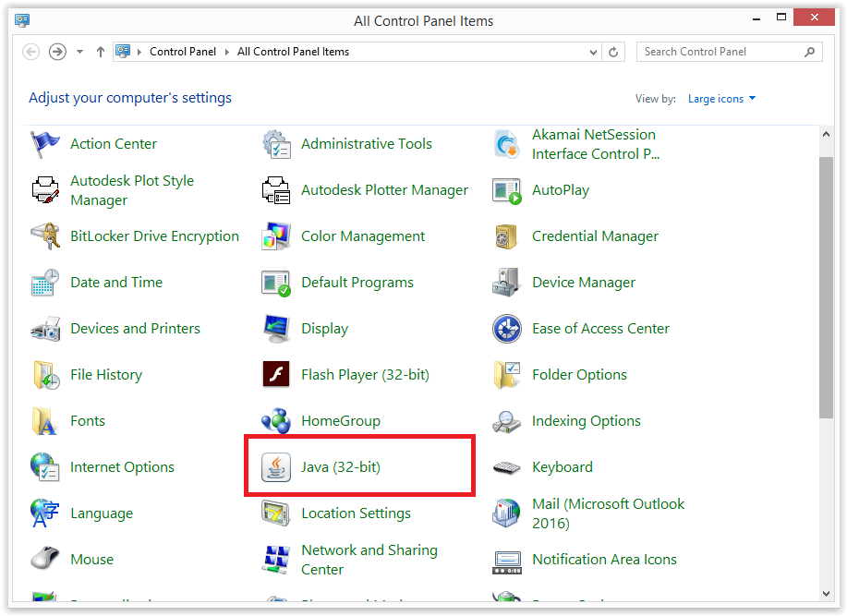Open the AutoPlay icon

pyautogui.click(x=507, y=190)
